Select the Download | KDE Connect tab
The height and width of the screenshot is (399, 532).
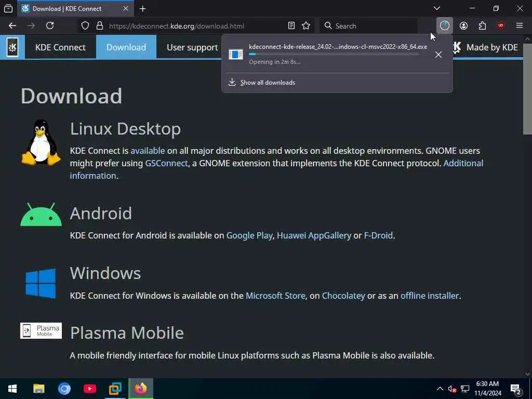(76, 8)
